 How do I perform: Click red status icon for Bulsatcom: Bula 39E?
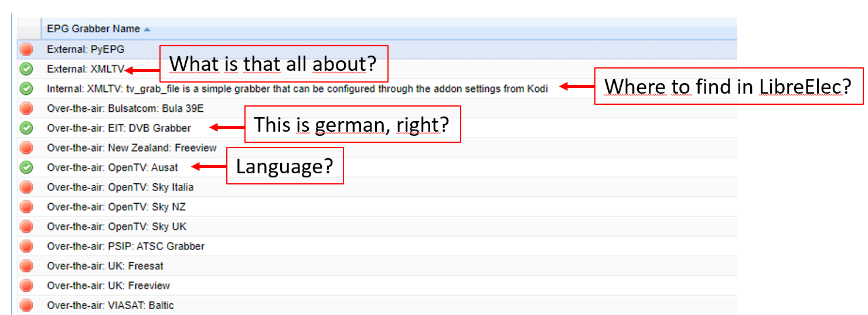click(26, 108)
